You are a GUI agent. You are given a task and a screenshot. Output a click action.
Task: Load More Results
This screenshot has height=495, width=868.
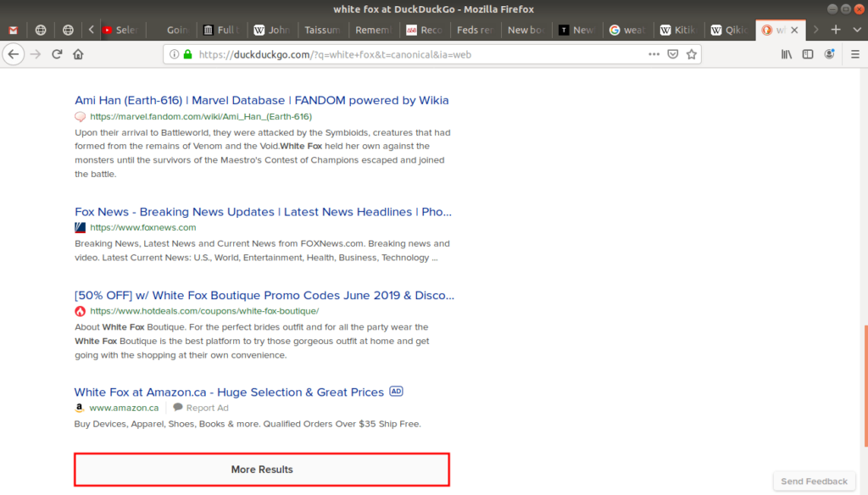click(262, 470)
